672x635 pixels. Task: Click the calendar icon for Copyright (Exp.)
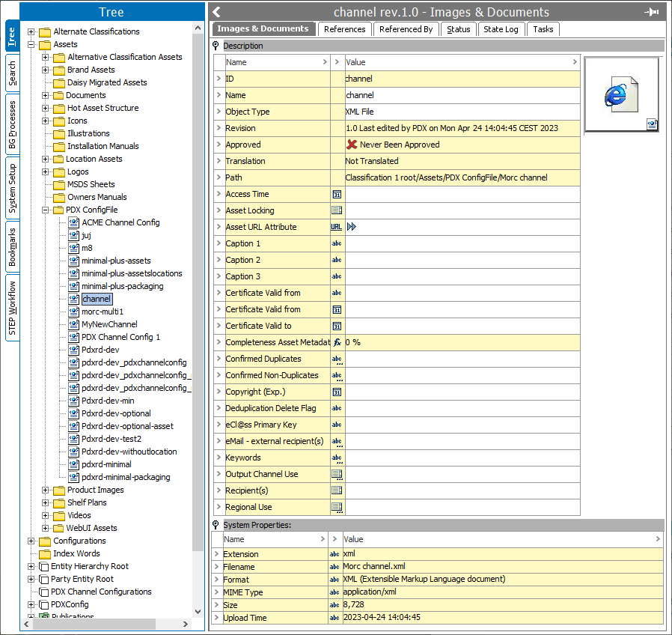pyautogui.click(x=337, y=392)
